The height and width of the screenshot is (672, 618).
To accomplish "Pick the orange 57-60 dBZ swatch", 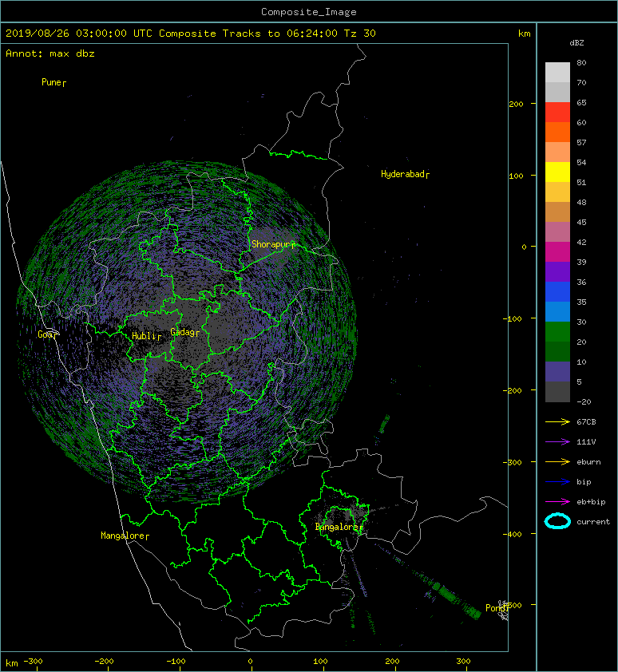I will click(557, 132).
